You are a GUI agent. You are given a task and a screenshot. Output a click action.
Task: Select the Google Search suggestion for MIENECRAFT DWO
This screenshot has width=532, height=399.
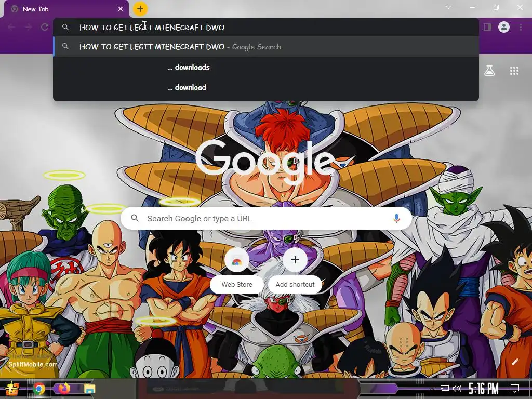click(x=266, y=47)
